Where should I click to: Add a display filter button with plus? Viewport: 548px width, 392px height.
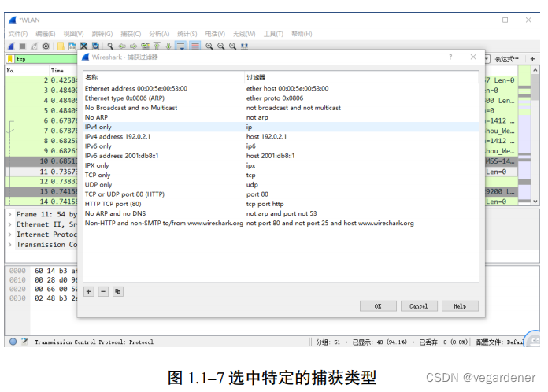(x=532, y=59)
